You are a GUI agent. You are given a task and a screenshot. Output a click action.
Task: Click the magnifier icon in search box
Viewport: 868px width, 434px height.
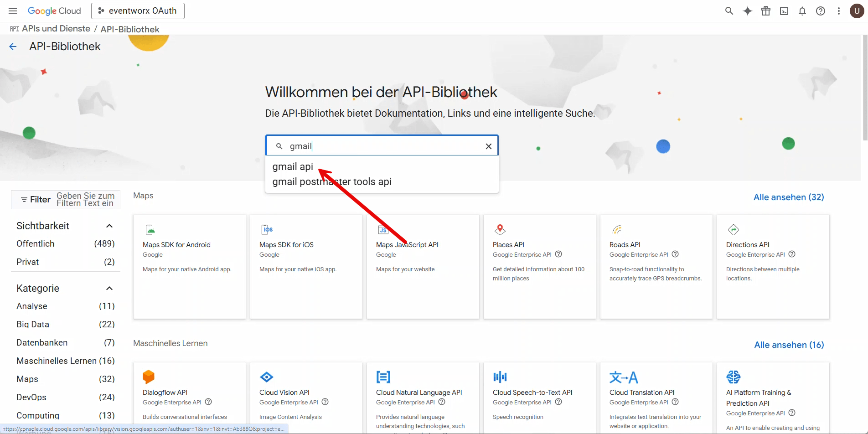point(279,146)
